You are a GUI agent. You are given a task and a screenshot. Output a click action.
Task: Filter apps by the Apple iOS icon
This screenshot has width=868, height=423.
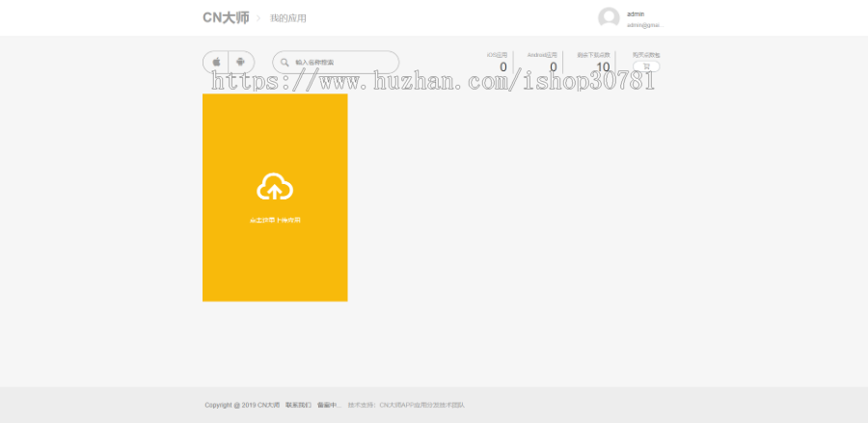[x=216, y=62]
